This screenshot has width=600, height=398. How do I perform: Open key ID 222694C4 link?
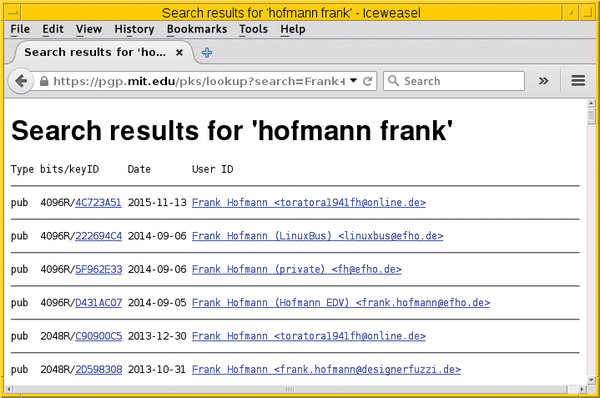pos(98,236)
